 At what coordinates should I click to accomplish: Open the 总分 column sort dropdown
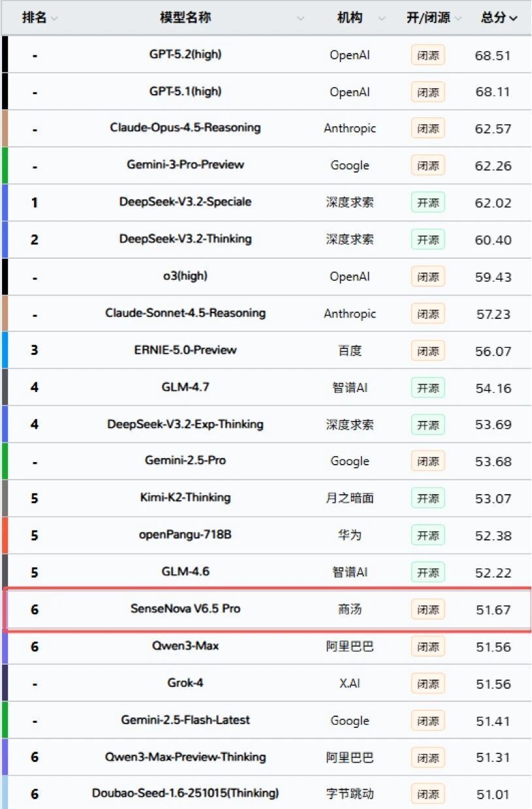pyautogui.click(x=514, y=18)
